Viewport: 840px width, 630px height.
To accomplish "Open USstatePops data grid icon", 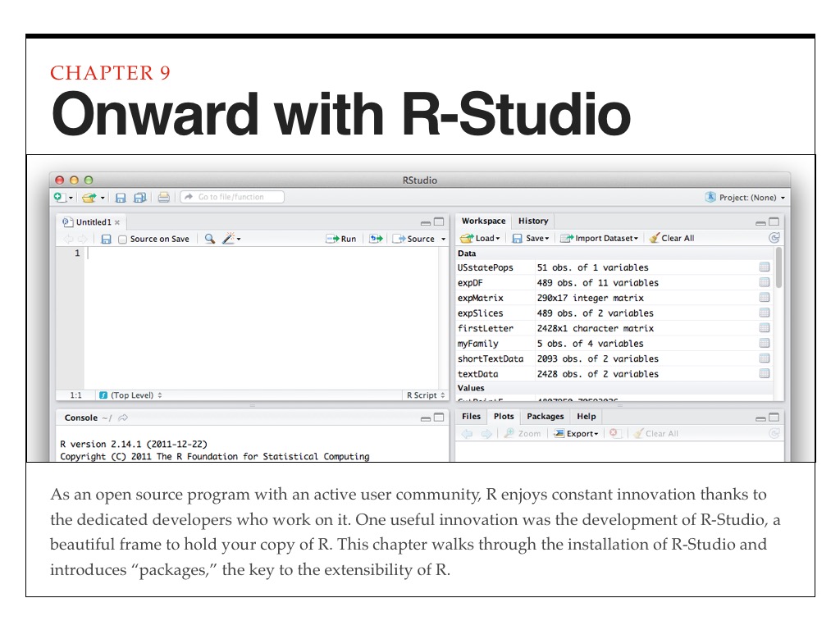I will coord(765,267).
